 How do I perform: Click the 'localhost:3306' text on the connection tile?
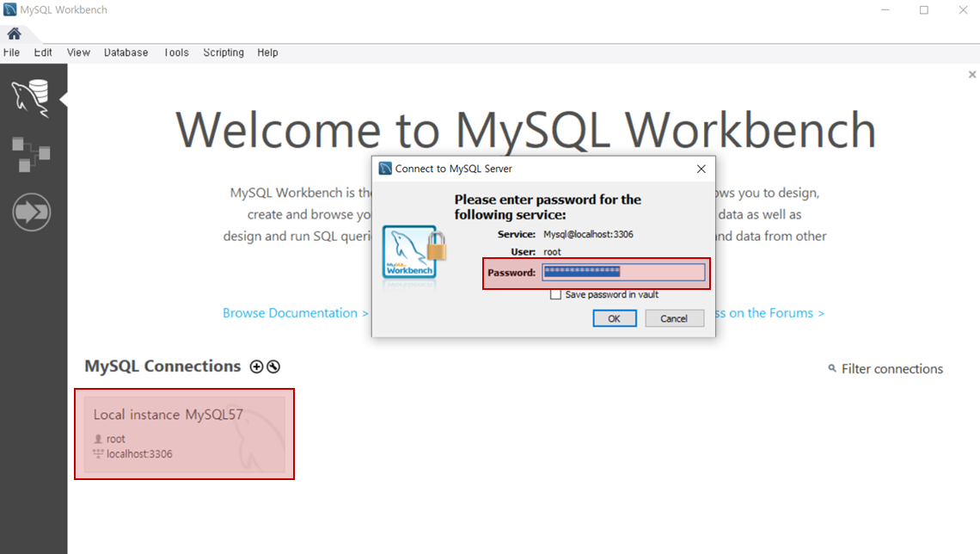139,454
